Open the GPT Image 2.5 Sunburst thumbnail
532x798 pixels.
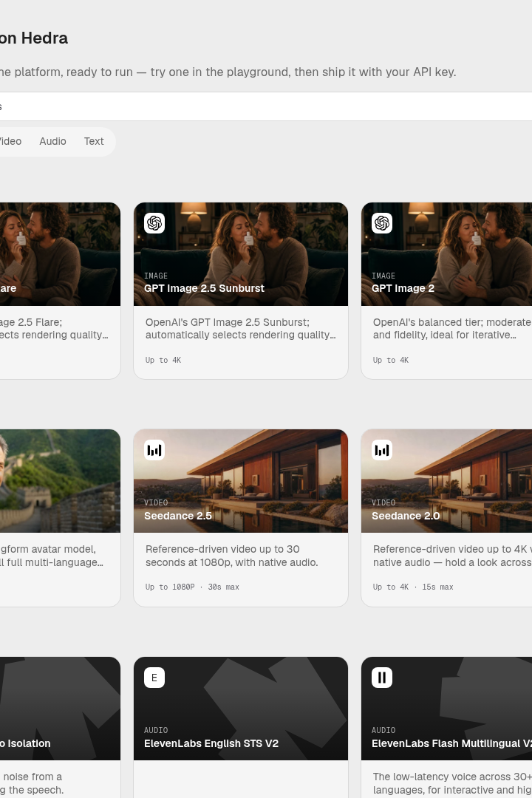click(241, 254)
